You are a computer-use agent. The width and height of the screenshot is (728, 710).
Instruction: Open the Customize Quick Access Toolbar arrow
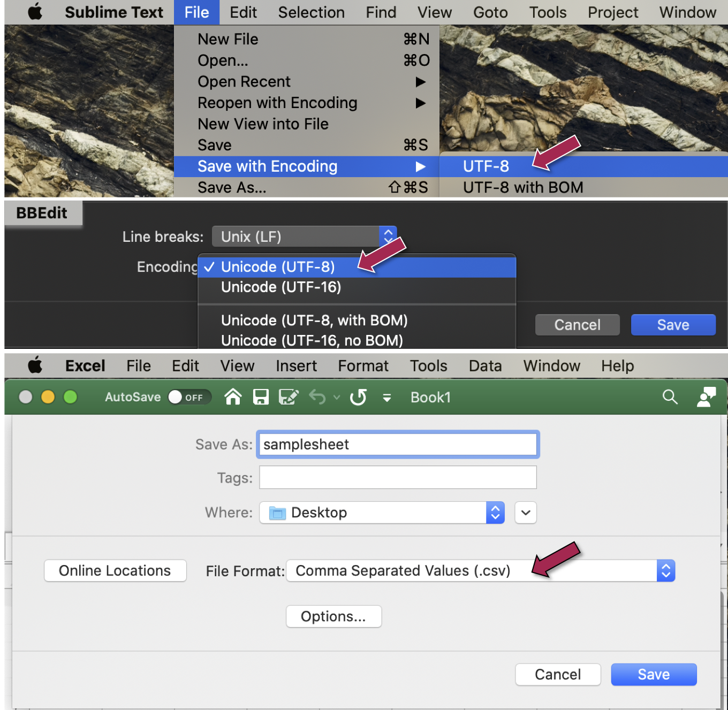pyautogui.click(x=386, y=398)
